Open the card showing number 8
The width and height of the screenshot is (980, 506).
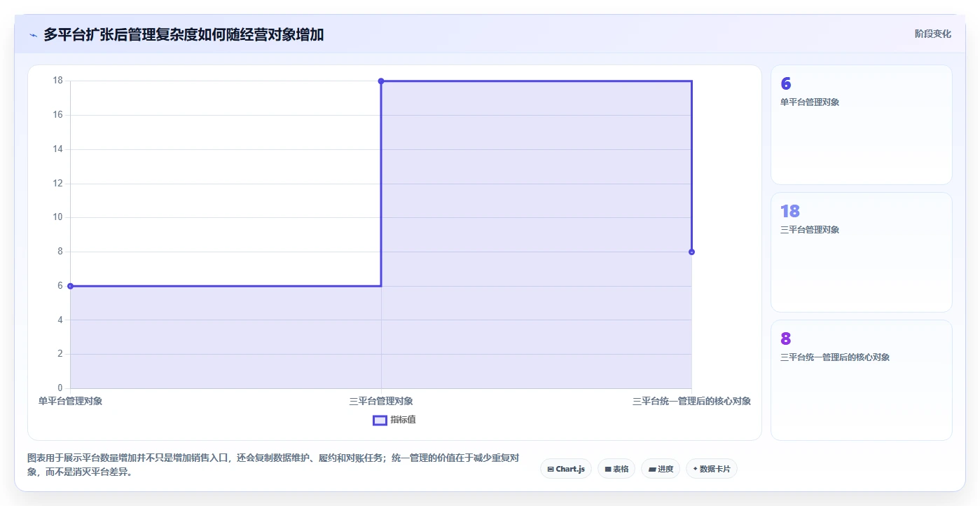click(x=862, y=380)
